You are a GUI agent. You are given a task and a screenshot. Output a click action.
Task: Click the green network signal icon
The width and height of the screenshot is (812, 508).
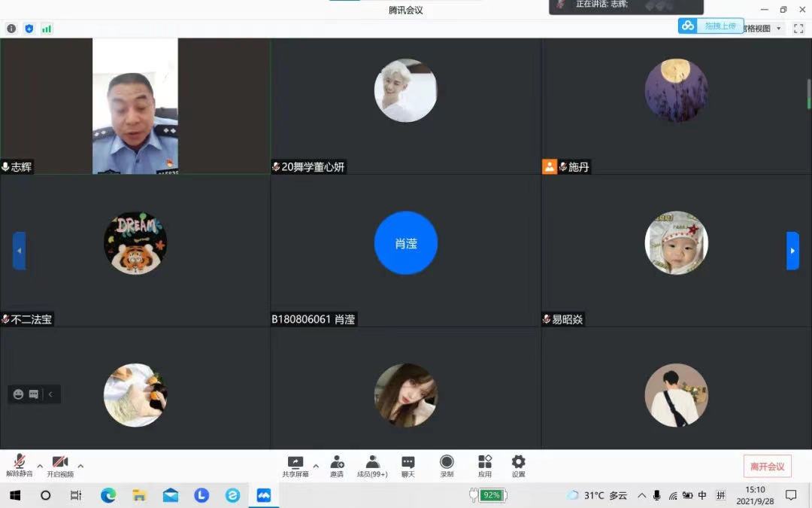click(47, 29)
